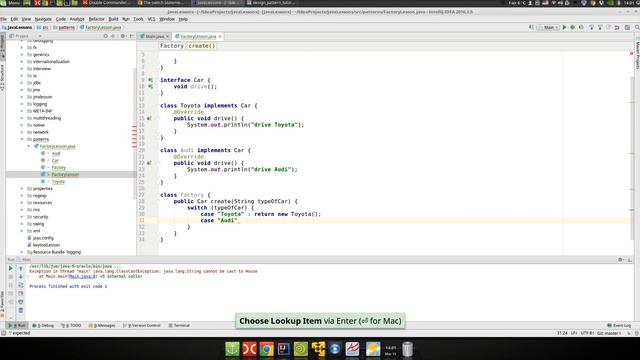Select the Car interface in the project tree
This screenshot has width=640, height=360.
(x=55, y=160)
